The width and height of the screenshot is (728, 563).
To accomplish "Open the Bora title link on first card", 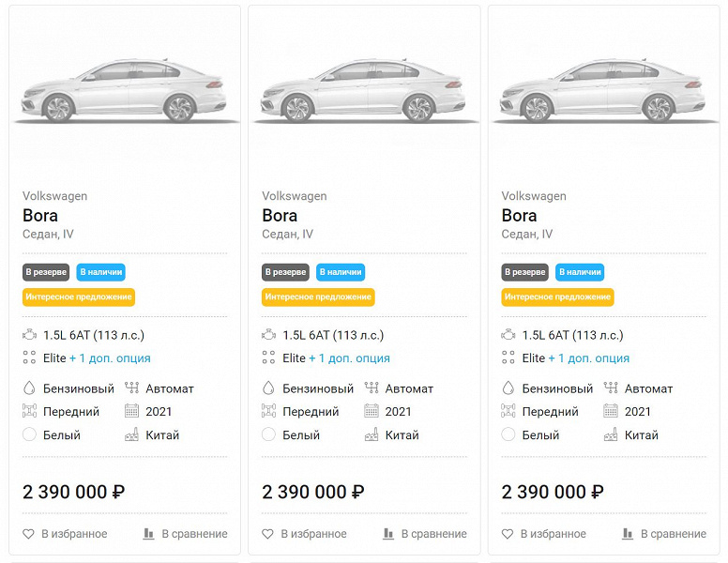I will (40, 215).
